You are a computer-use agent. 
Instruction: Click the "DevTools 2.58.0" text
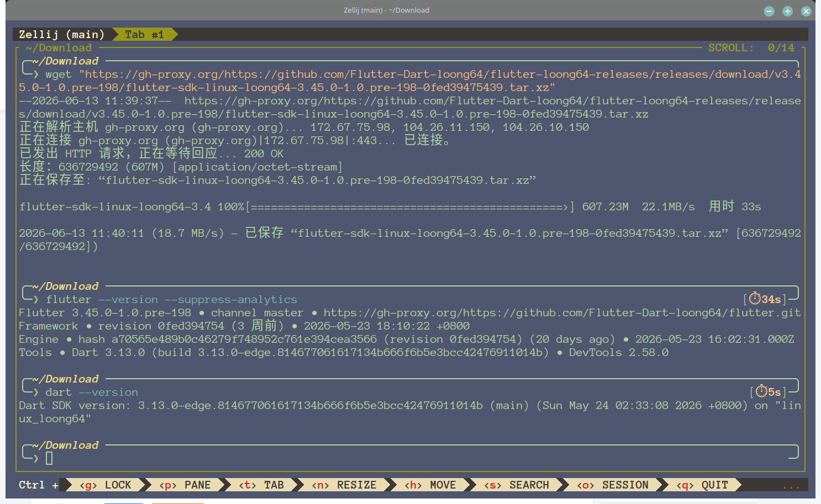pyautogui.click(x=619, y=353)
